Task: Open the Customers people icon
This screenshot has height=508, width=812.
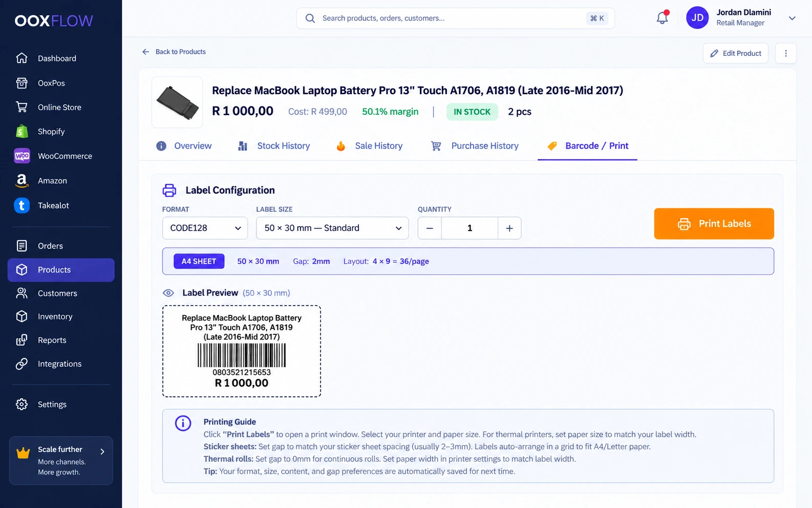Action: (x=22, y=293)
